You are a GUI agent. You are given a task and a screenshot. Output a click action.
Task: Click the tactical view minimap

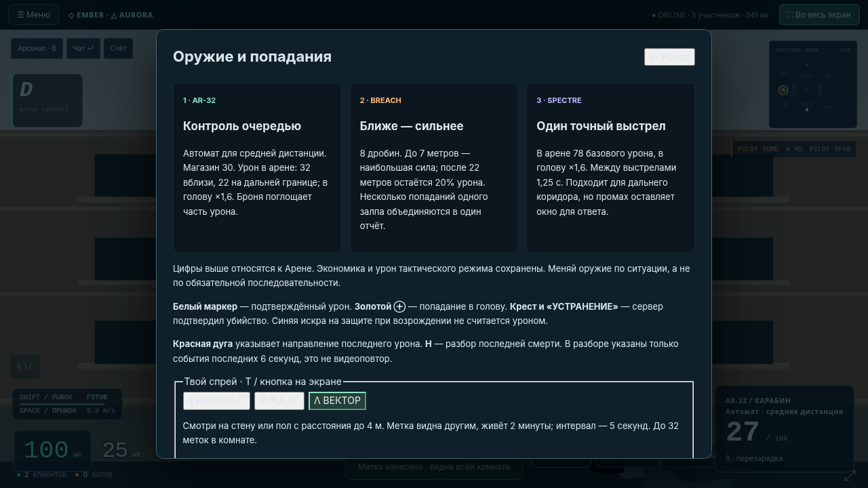click(813, 85)
